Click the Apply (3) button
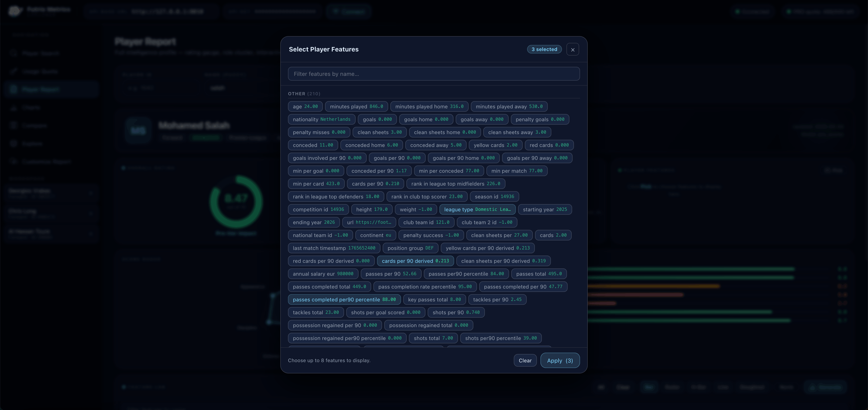868x410 pixels. coord(560,360)
